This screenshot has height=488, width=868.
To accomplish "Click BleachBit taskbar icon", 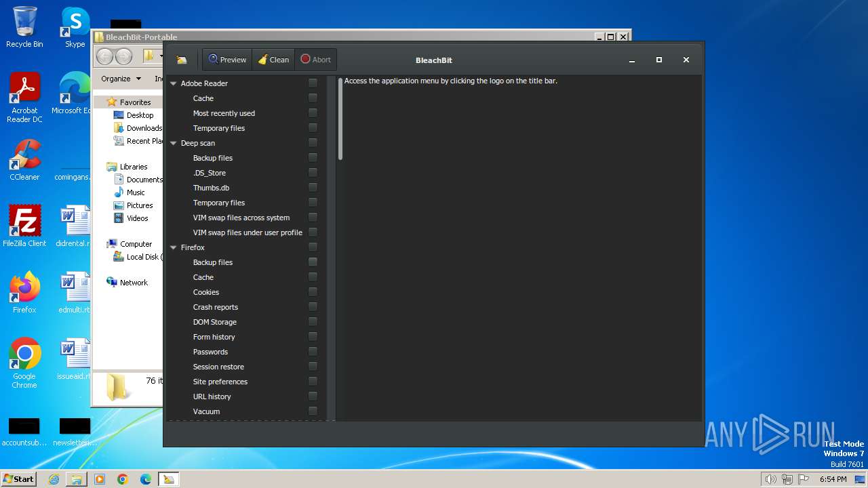I will (x=169, y=479).
